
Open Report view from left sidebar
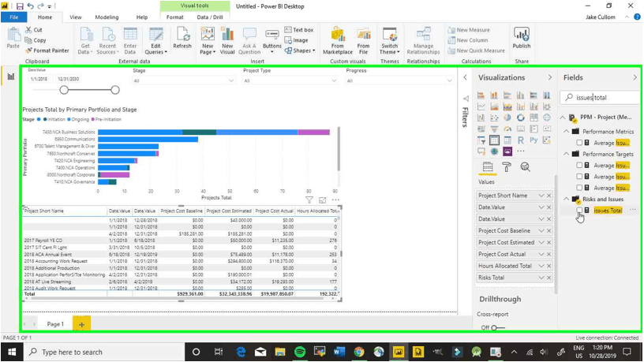pos(11,77)
